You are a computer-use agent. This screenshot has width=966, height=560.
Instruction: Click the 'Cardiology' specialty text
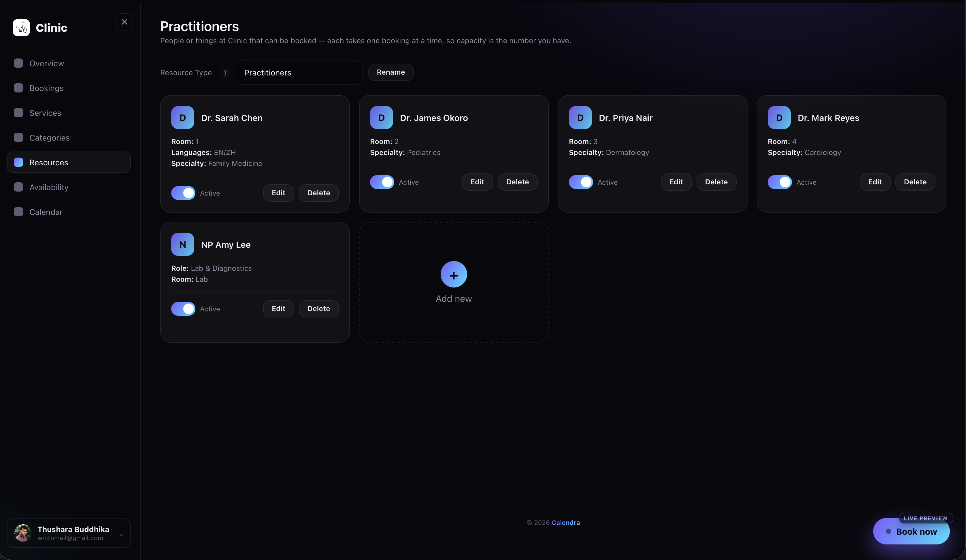823,153
